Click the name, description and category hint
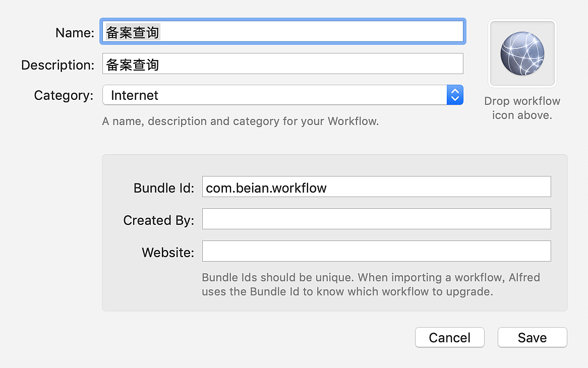Viewport: 588px width, 368px height. click(x=240, y=121)
